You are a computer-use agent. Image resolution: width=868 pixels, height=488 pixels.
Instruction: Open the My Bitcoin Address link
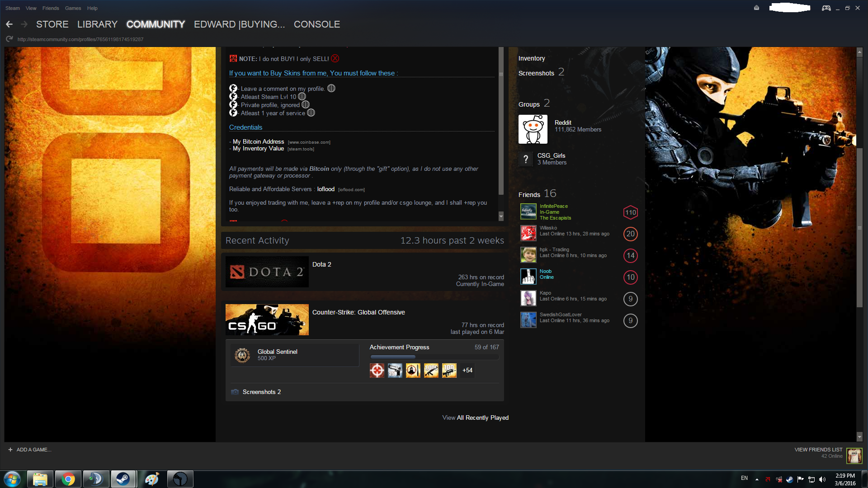point(258,141)
